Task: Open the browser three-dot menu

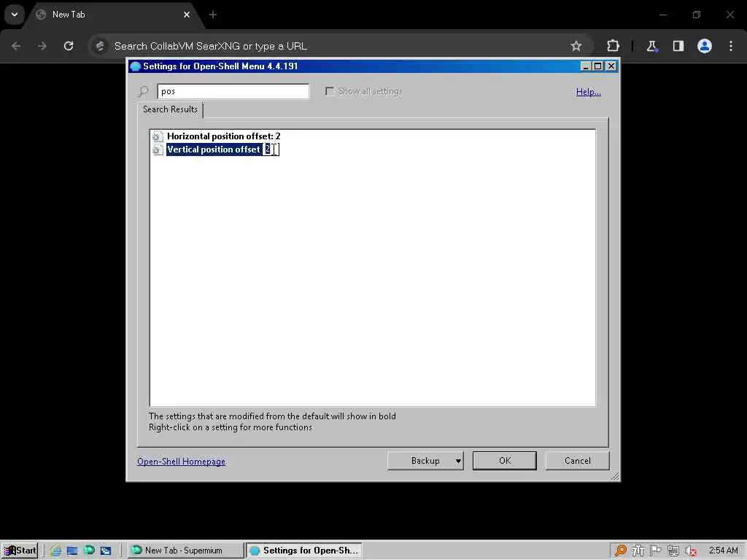Action: pyautogui.click(x=731, y=46)
